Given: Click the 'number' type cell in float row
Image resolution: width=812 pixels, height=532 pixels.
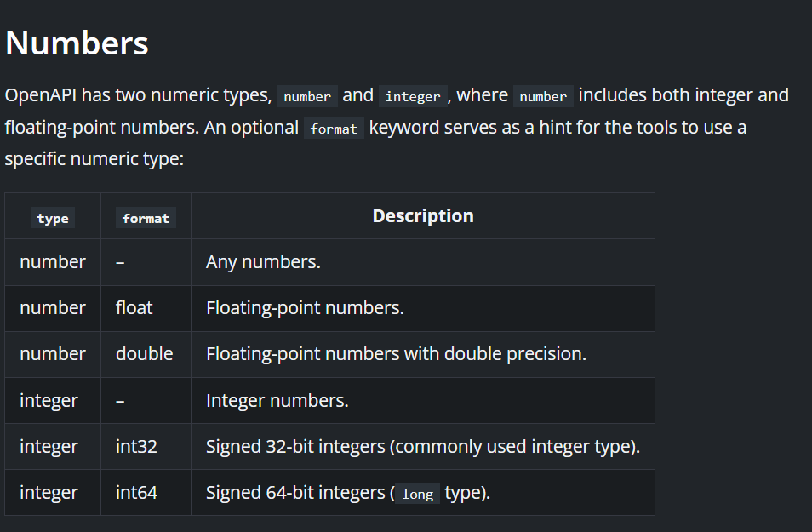Looking at the screenshot, I should point(53,308).
